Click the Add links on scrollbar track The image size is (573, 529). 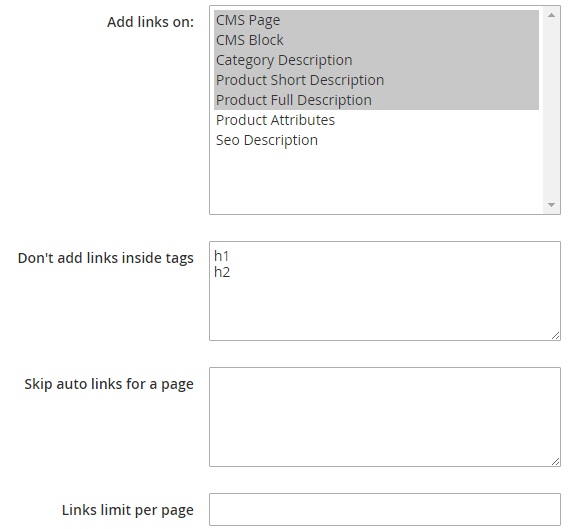[x=551, y=110]
